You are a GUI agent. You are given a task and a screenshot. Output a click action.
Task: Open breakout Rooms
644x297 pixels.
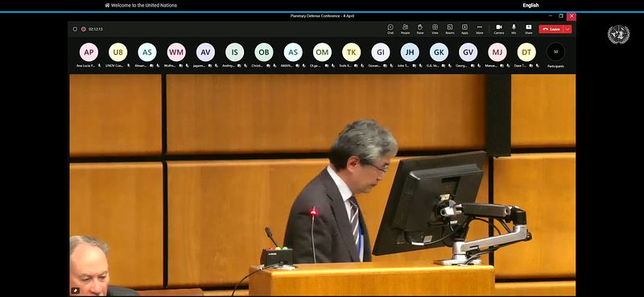point(450,29)
